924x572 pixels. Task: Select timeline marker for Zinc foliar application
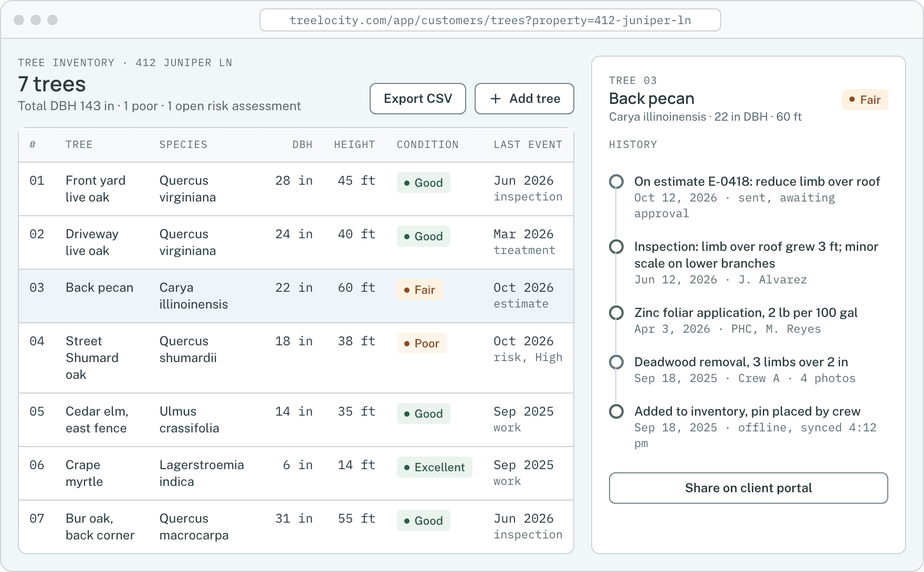pyautogui.click(x=616, y=313)
